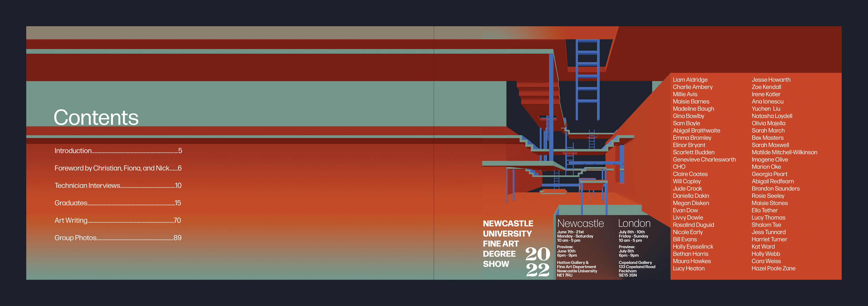The width and height of the screenshot is (868, 306).
Task: Click the Contents heading
Action: click(96, 118)
